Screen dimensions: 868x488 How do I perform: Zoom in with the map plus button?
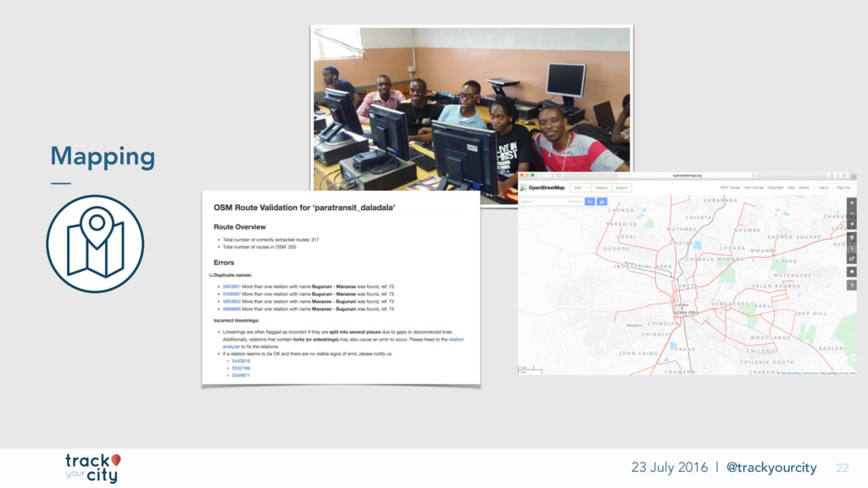click(x=852, y=202)
